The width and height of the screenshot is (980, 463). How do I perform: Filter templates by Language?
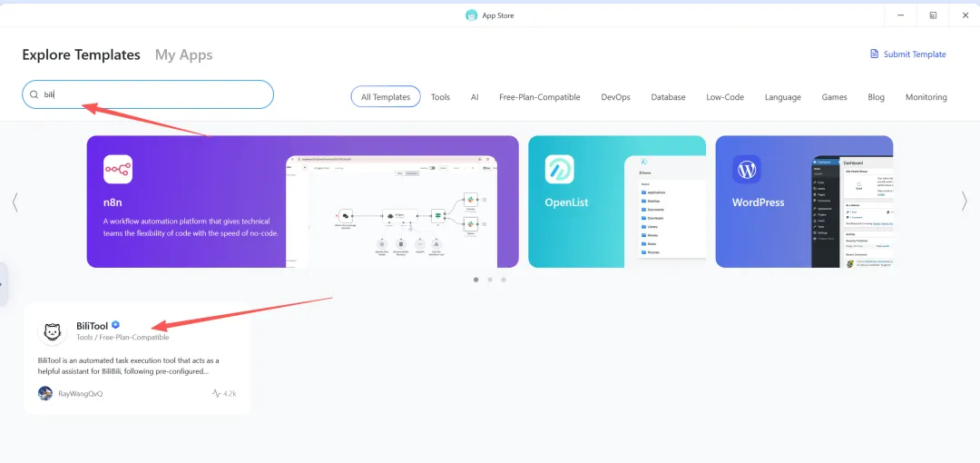783,97
